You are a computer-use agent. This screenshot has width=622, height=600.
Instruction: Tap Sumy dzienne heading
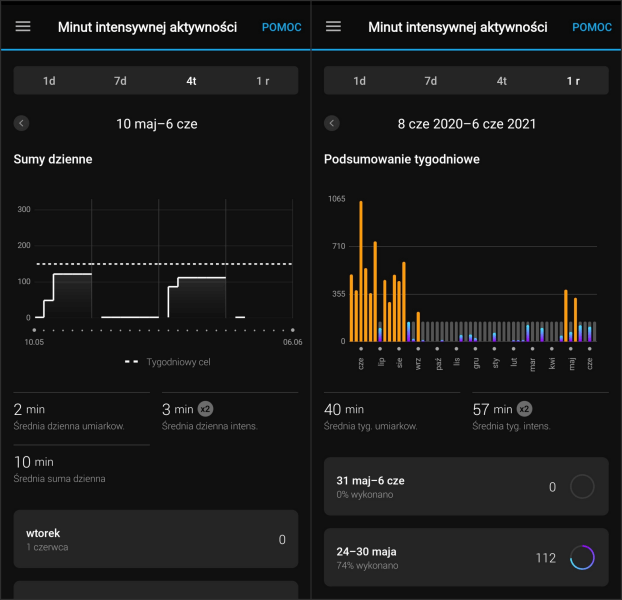click(53, 159)
